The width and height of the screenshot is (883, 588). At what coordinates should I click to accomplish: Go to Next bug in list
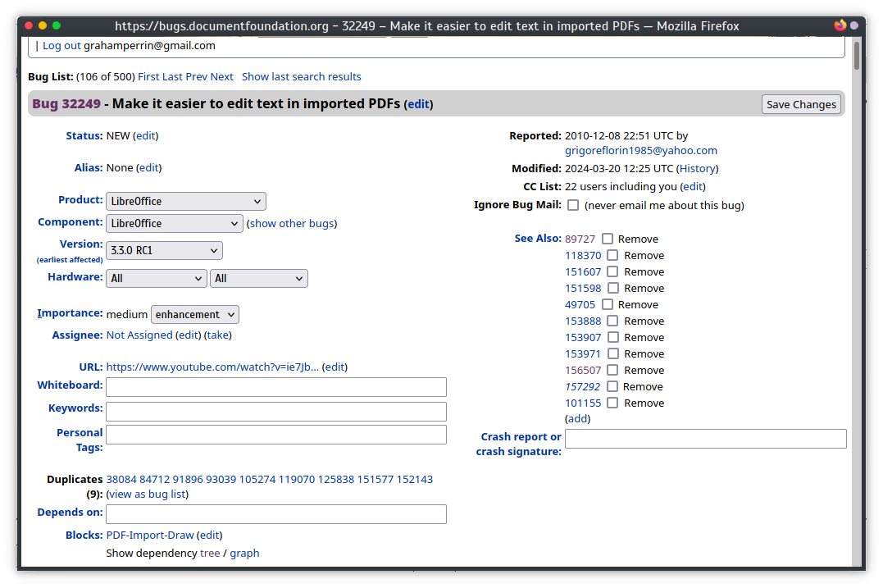click(x=221, y=76)
